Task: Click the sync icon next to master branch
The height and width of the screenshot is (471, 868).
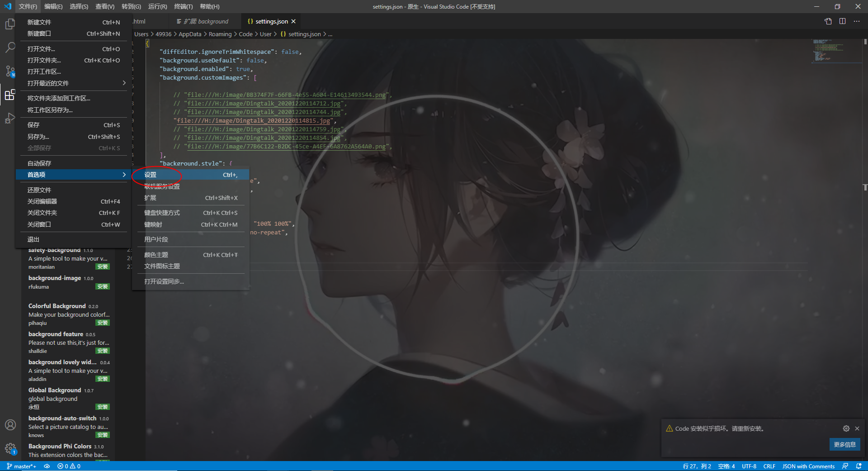Action: click(47, 466)
